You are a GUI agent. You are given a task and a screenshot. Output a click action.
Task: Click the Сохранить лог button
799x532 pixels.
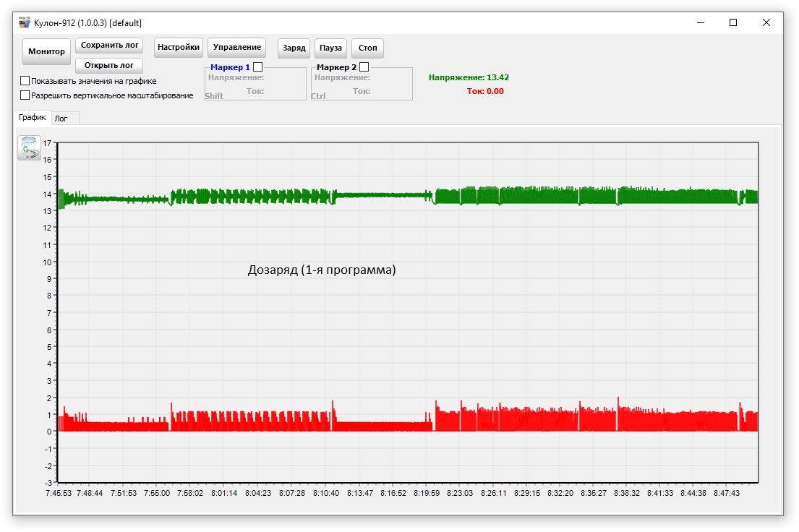(109, 46)
